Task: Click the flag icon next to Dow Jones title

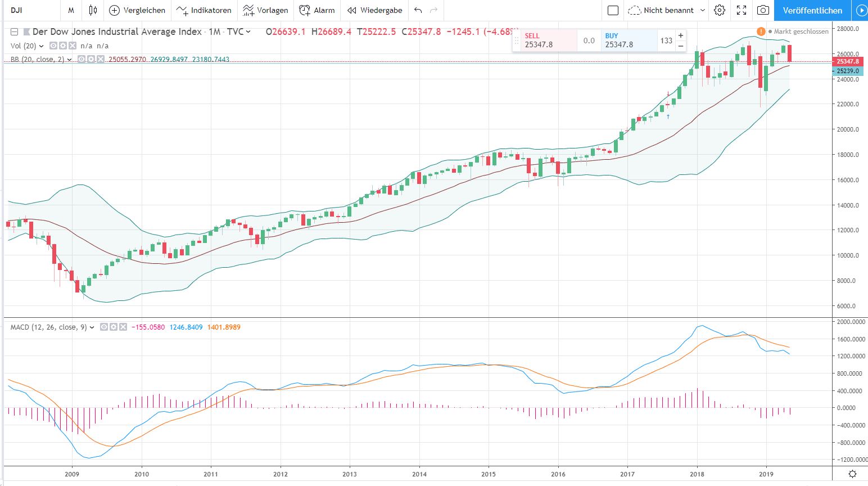Action: (26, 32)
